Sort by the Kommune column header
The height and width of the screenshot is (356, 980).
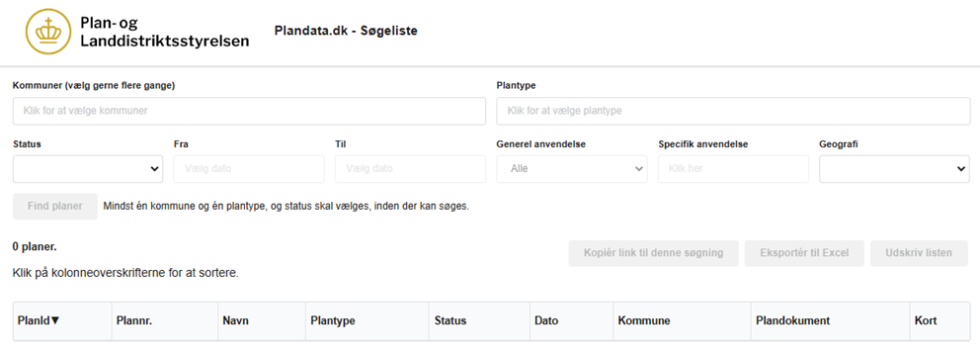pyautogui.click(x=644, y=321)
